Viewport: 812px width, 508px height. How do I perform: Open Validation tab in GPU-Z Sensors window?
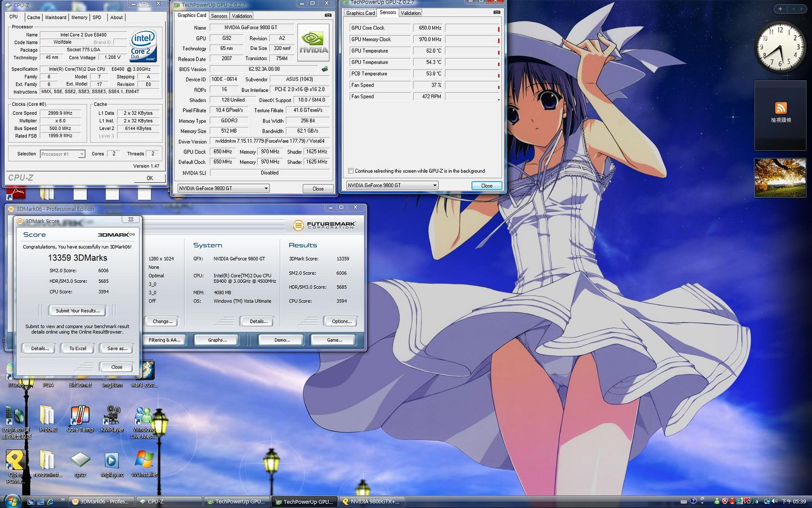(411, 13)
